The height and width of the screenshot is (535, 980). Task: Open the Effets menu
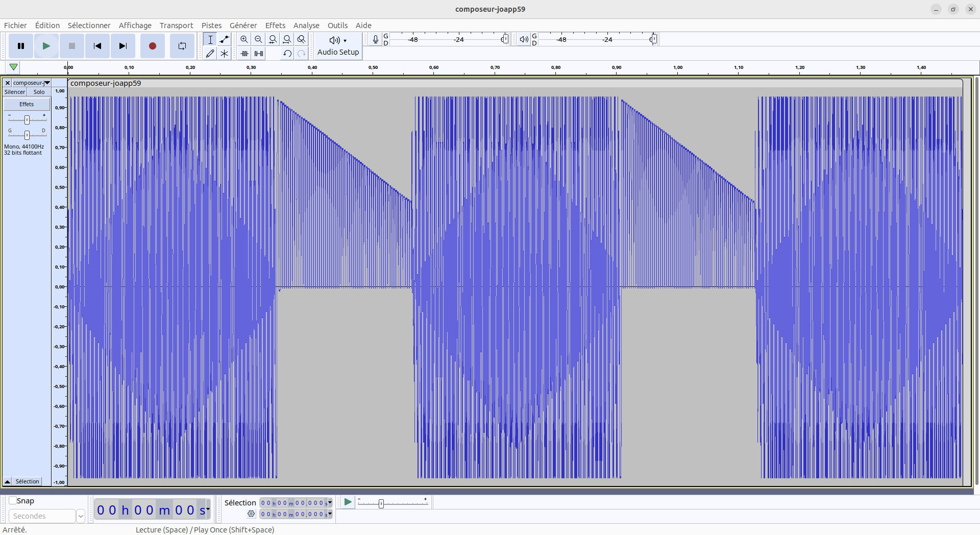pyautogui.click(x=275, y=26)
